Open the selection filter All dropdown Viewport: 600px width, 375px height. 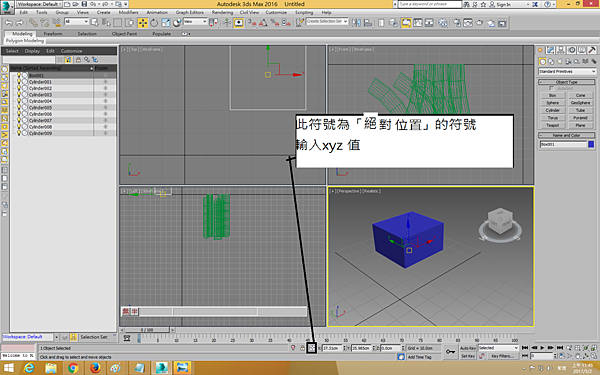(x=76, y=22)
